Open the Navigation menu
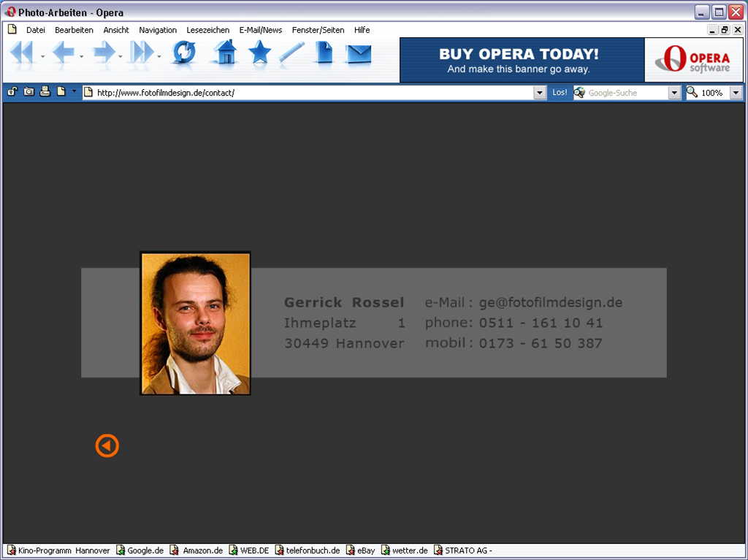The image size is (748, 560). point(158,30)
